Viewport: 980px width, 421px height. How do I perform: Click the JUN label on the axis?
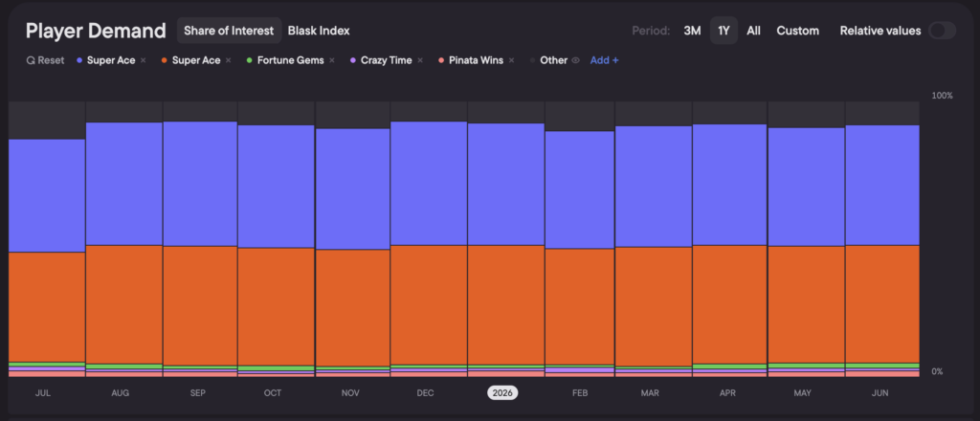[x=881, y=393]
